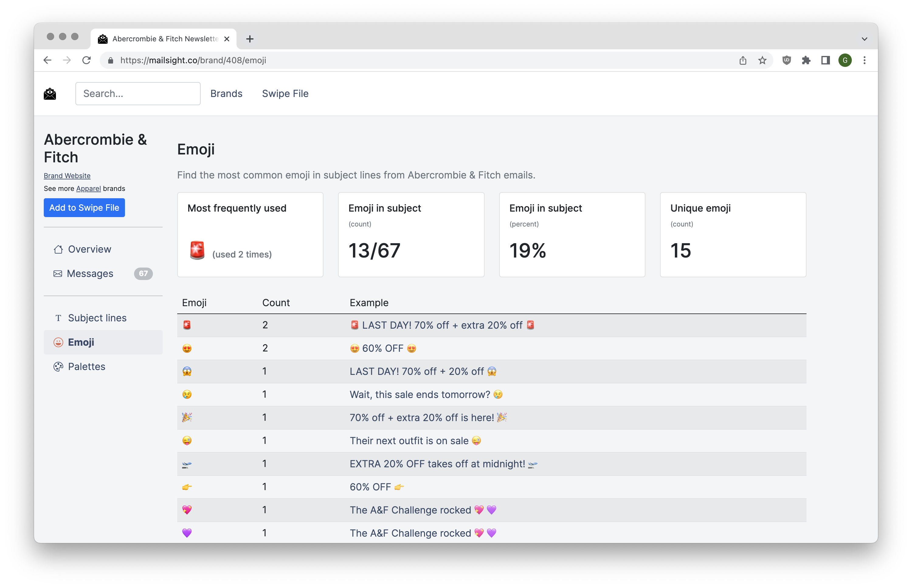Click the party popper emoji in Emoji column
The width and height of the screenshot is (912, 588).
187,417
